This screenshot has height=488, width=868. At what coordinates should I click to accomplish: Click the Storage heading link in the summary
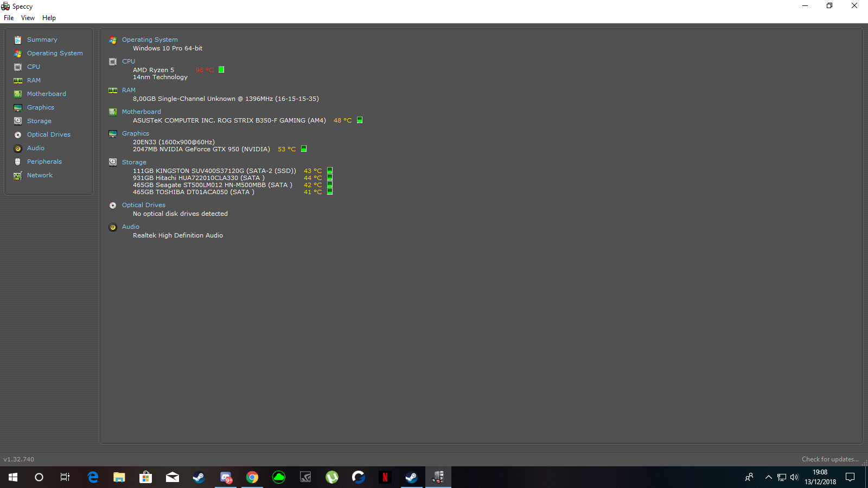134,162
